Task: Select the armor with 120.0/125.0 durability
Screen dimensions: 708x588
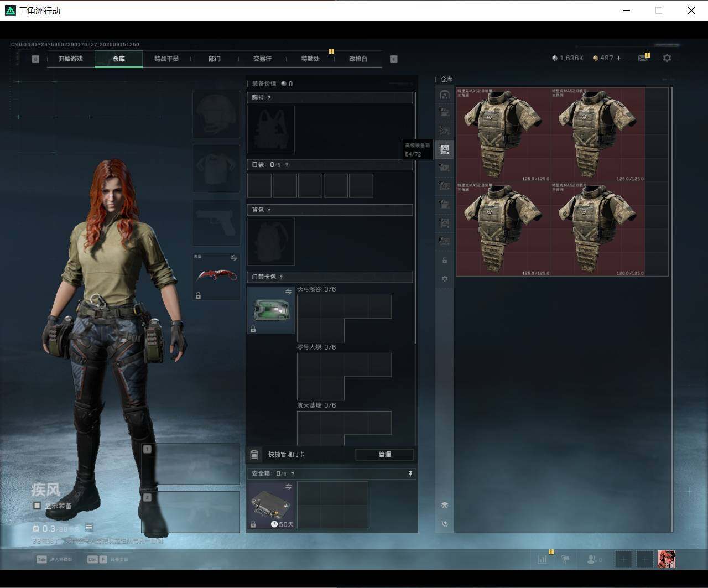Action: pyautogui.click(x=598, y=229)
